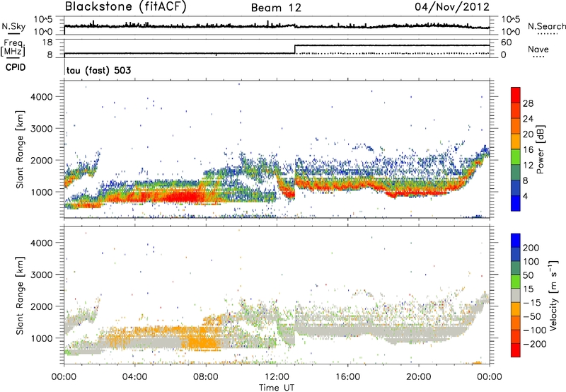Click velocity scale value '-15'
566x392 pixels.
pyautogui.click(x=532, y=303)
